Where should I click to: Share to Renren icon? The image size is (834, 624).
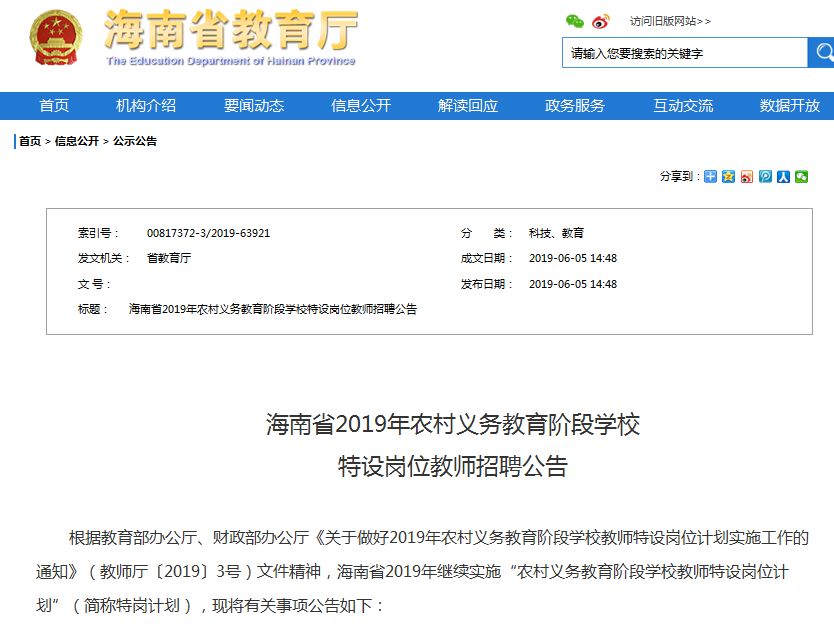[x=783, y=177]
